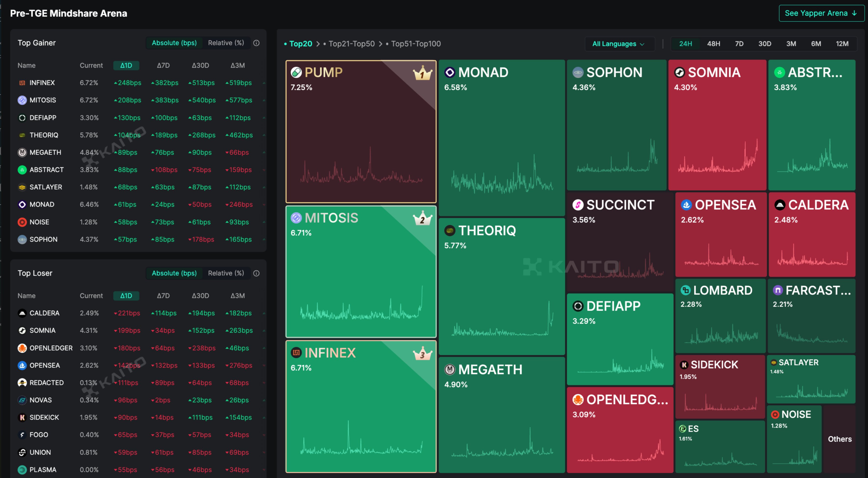
Task: Sort Top Loser by Δ3M column
Action: pyautogui.click(x=238, y=296)
